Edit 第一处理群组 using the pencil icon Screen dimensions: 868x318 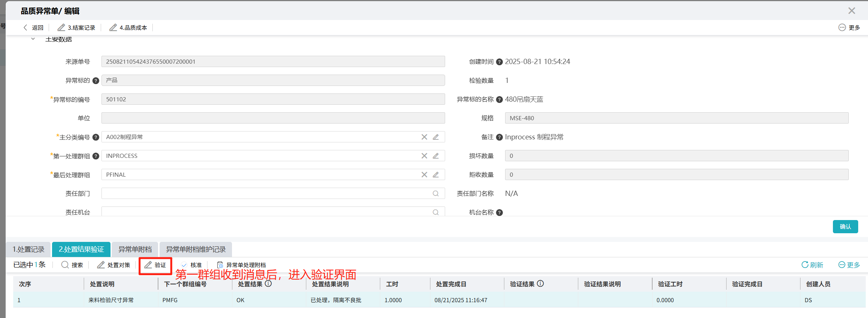click(436, 156)
